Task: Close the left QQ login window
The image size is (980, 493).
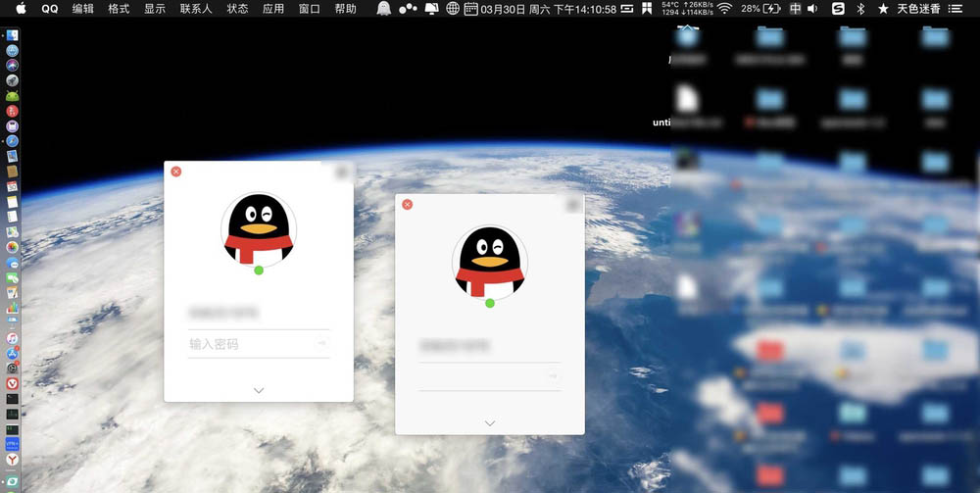Action: [x=176, y=172]
